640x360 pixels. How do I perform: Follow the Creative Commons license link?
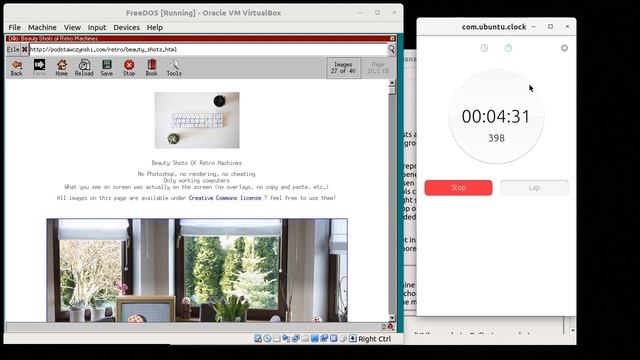225,198
